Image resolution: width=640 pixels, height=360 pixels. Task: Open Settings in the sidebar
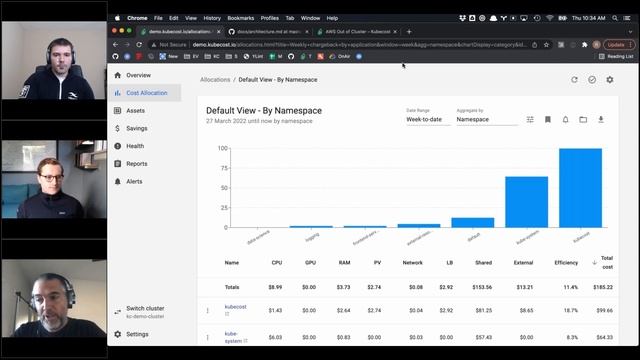(x=137, y=334)
